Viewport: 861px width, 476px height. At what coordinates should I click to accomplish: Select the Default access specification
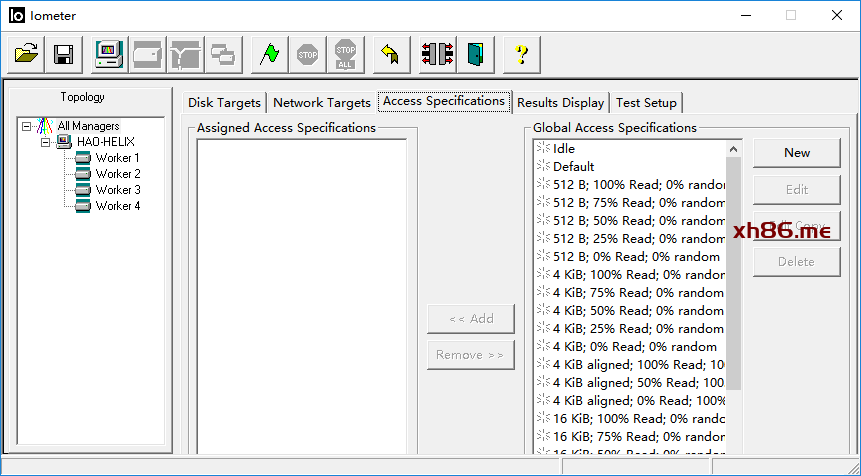coord(573,167)
